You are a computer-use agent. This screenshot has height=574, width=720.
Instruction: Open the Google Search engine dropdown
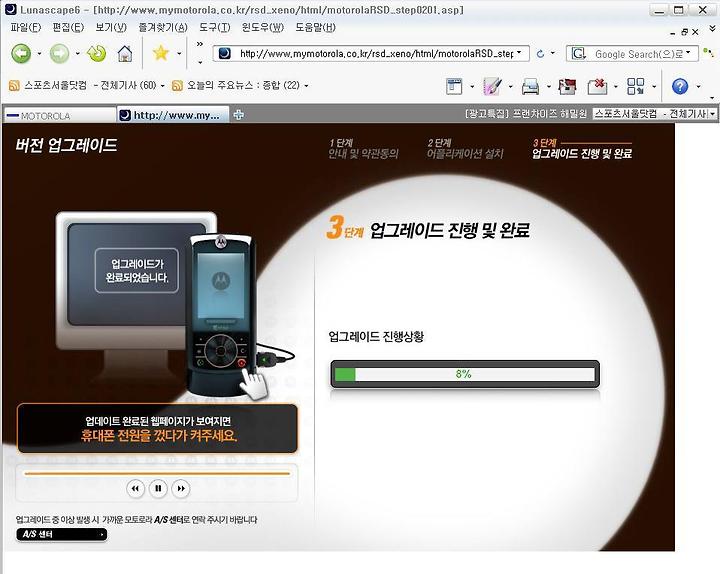688,53
